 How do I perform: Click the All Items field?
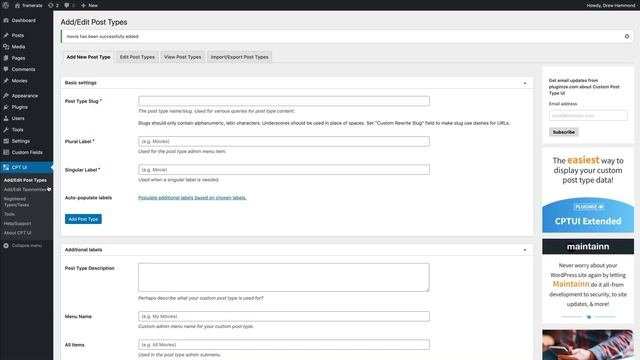coord(284,344)
